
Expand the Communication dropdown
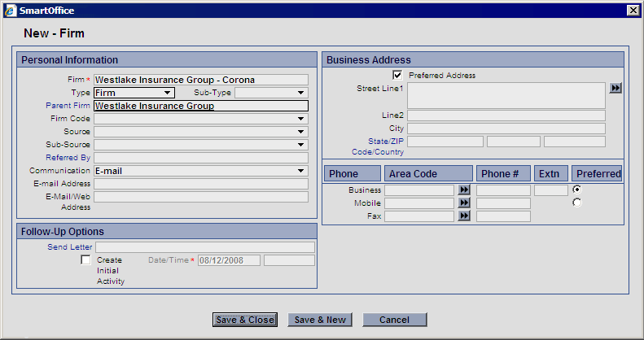click(x=300, y=171)
